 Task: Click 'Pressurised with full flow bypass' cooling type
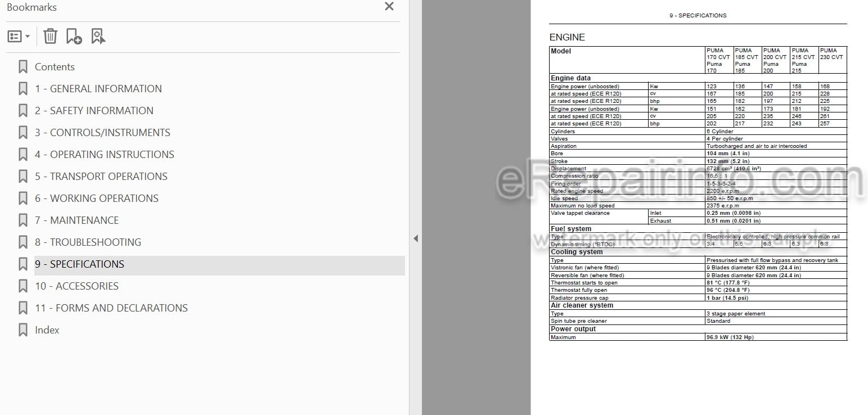[772, 260]
